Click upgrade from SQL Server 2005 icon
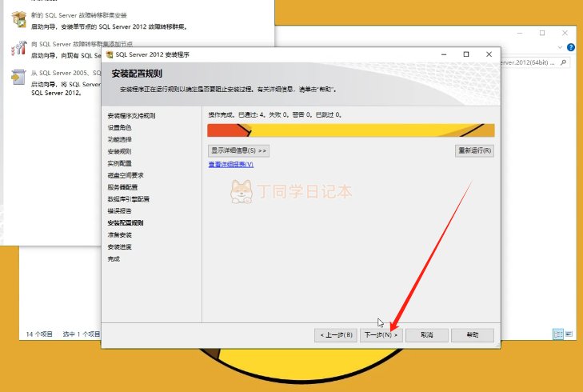This screenshot has height=392, width=583. (18, 77)
